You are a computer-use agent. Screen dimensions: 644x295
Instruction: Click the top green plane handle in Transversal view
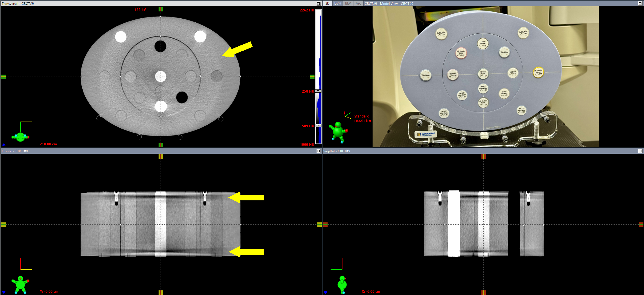click(161, 9)
